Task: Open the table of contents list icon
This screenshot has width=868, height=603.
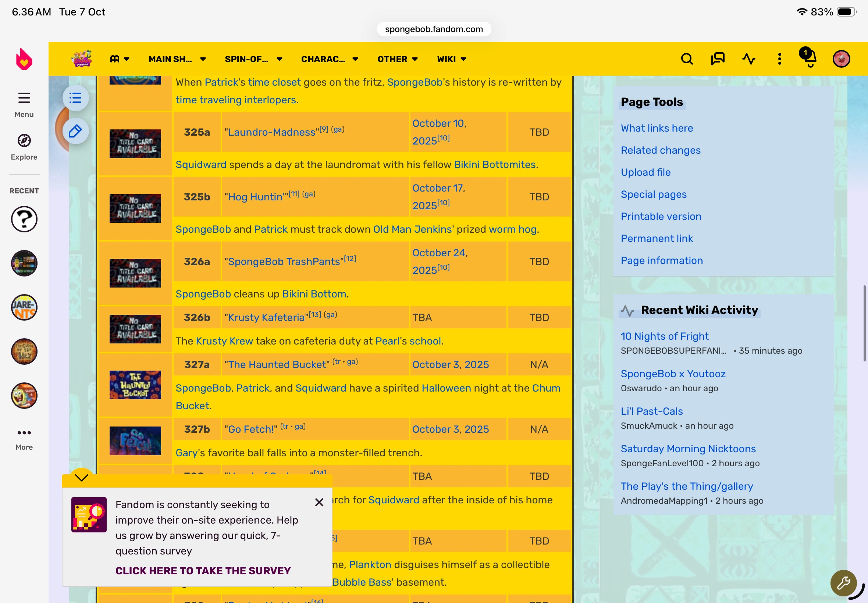Action: coord(75,98)
